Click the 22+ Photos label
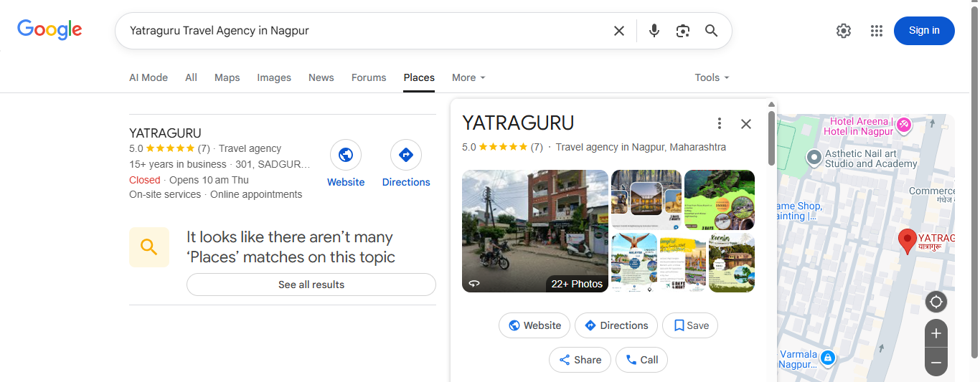The width and height of the screenshot is (980, 382). point(577,284)
